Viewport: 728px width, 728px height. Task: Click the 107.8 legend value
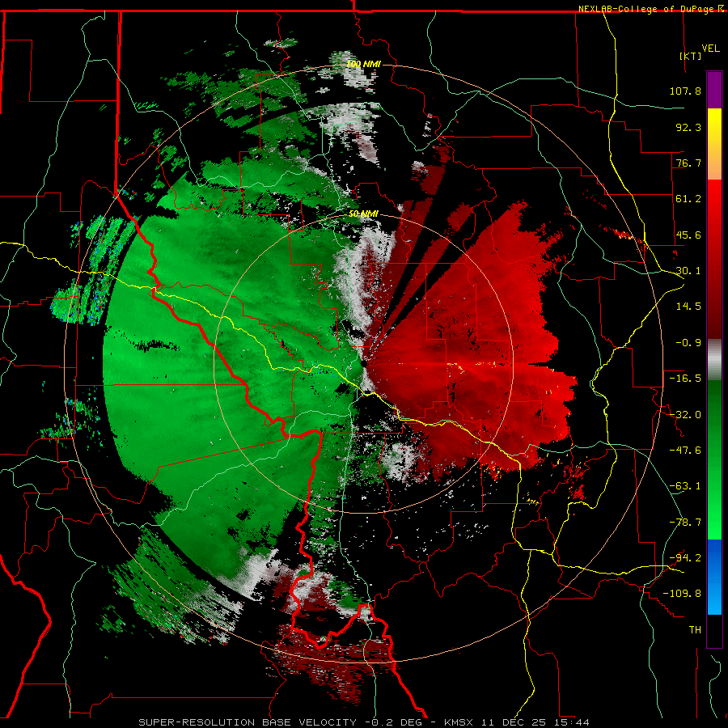(685, 91)
